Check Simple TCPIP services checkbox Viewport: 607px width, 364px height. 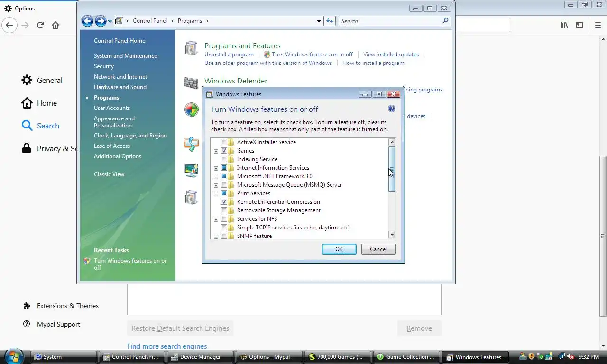tap(224, 227)
